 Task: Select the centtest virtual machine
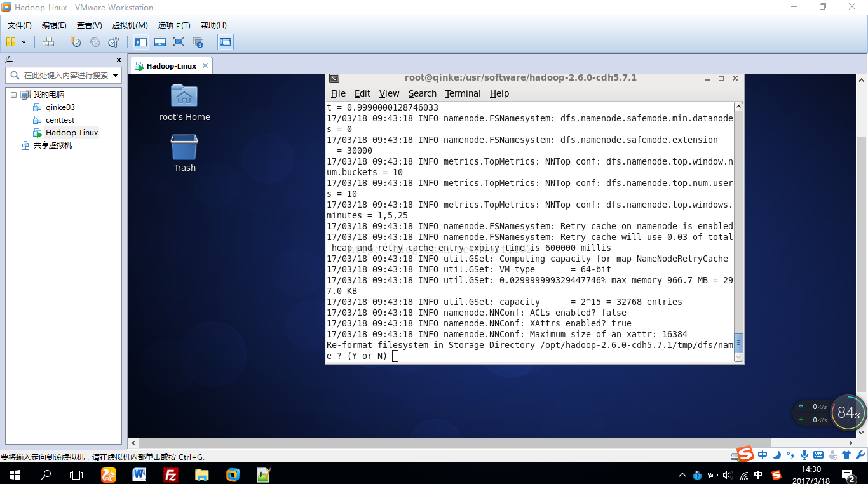click(60, 120)
